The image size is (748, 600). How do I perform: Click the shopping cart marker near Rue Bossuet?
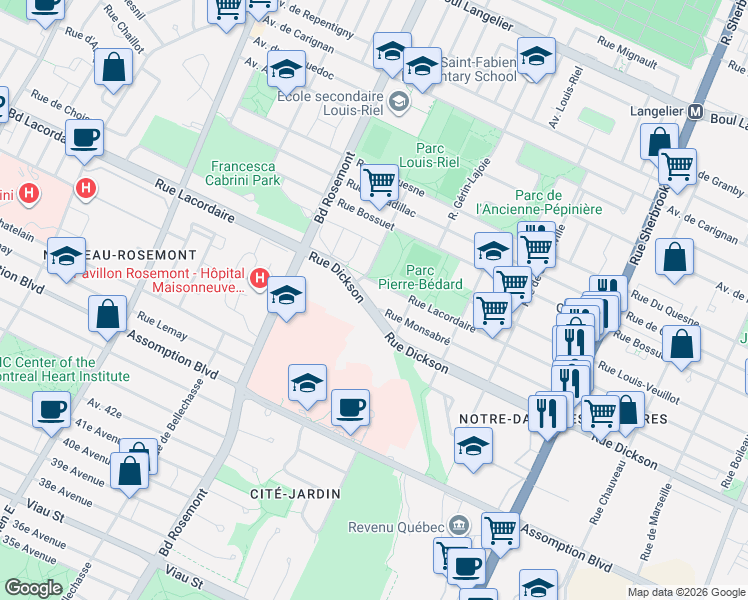click(x=379, y=182)
